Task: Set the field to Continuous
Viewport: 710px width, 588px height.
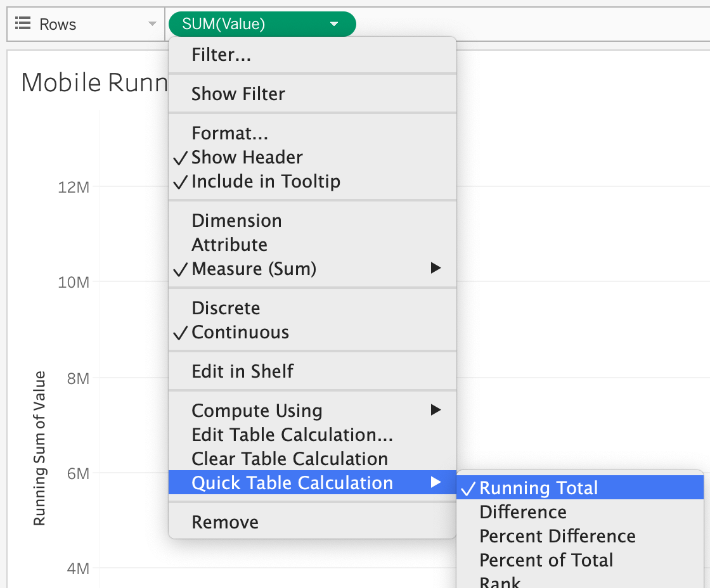Action: [x=312, y=332]
